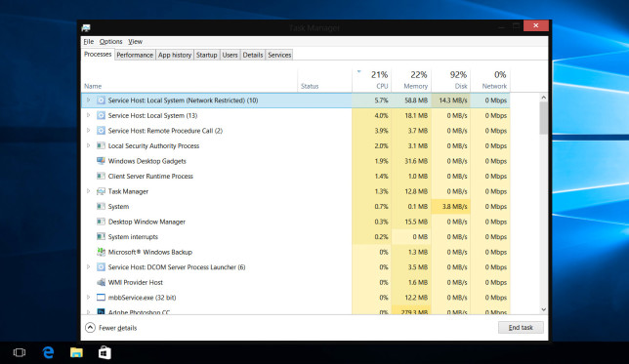
Task: Expand Service Host: Remote Procedure Call
Action: [88, 131]
